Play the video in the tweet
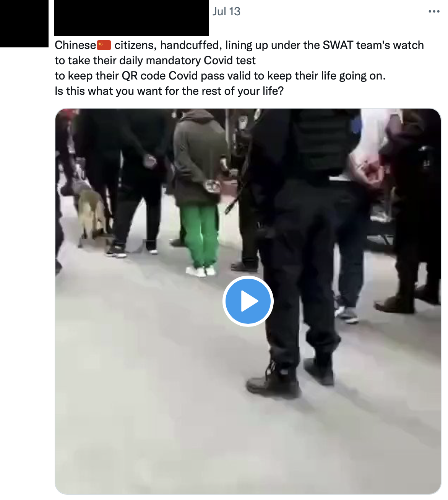 [248, 301]
